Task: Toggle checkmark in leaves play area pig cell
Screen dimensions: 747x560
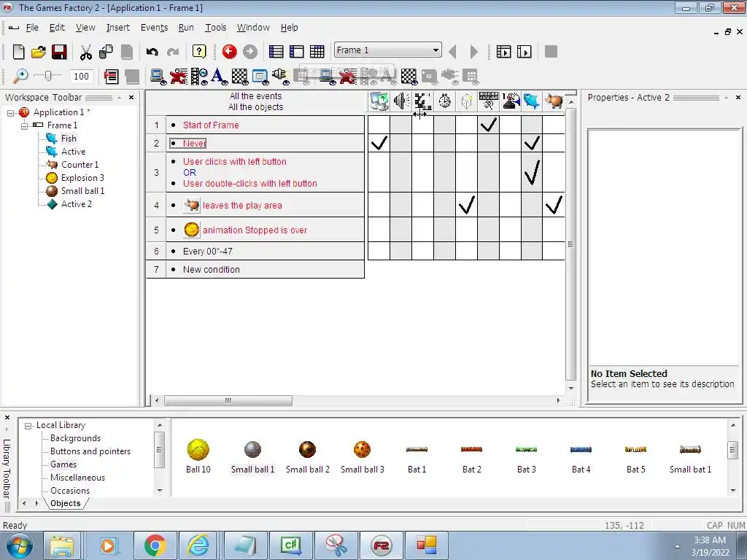Action: coord(554,205)
